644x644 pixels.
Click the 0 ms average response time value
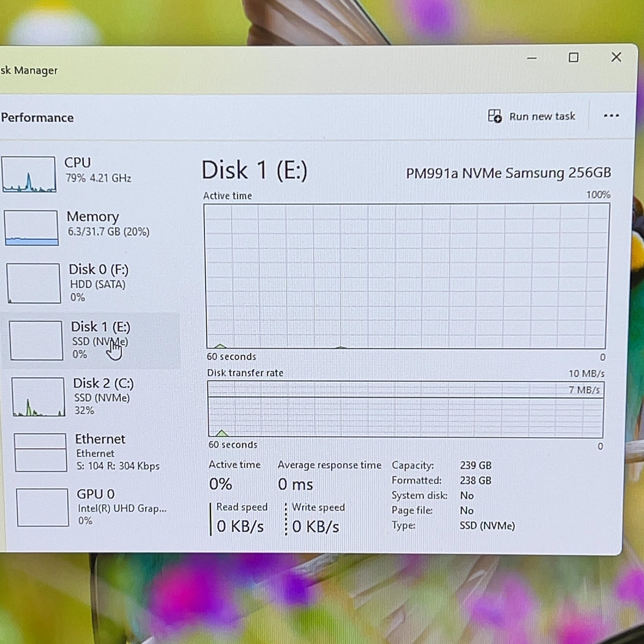click(295, 485)
